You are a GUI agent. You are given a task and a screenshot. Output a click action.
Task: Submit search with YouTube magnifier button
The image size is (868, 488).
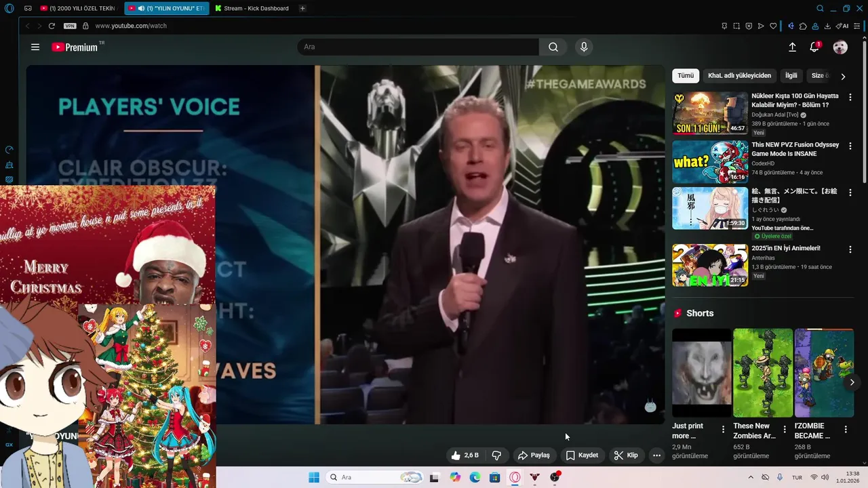553,47
